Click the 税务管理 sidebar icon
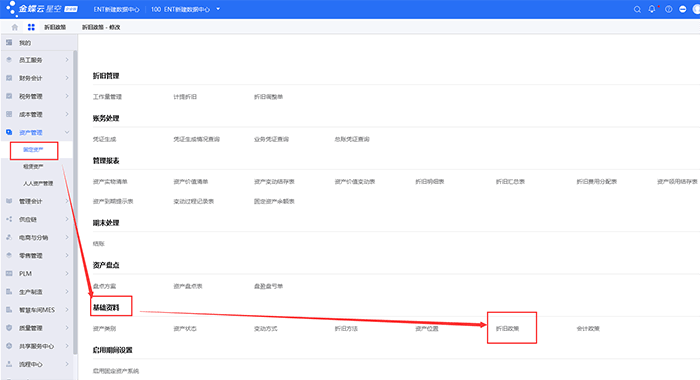The image size is (700, 380). point(9,96)
